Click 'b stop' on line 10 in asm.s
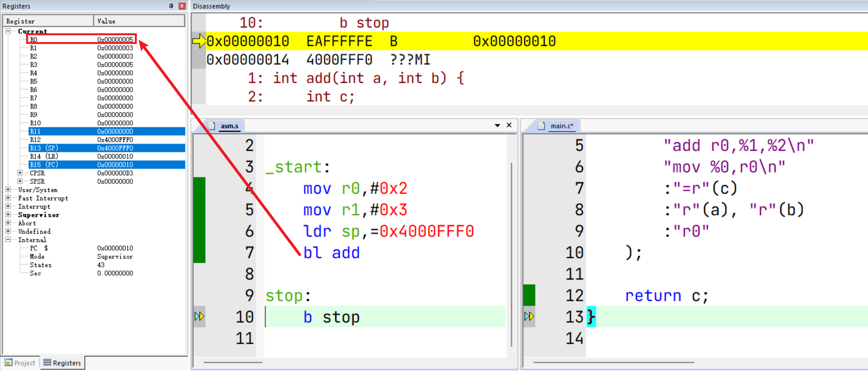Image resolution: width=868 pixels, height=371 pixels. point(331,317)
